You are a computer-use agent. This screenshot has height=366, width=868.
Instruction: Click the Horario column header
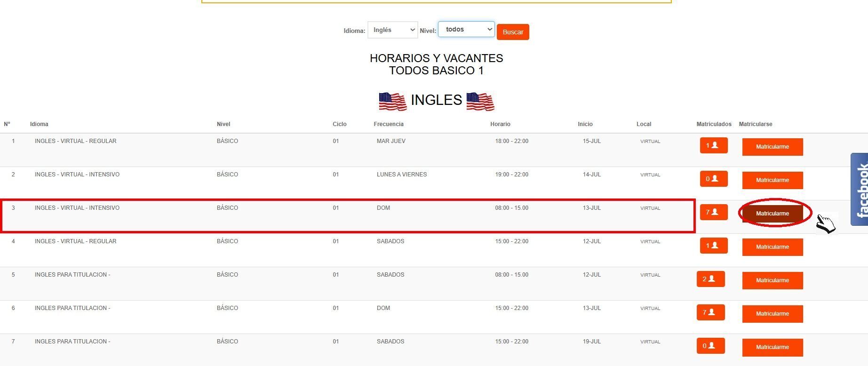coord(500,124)
